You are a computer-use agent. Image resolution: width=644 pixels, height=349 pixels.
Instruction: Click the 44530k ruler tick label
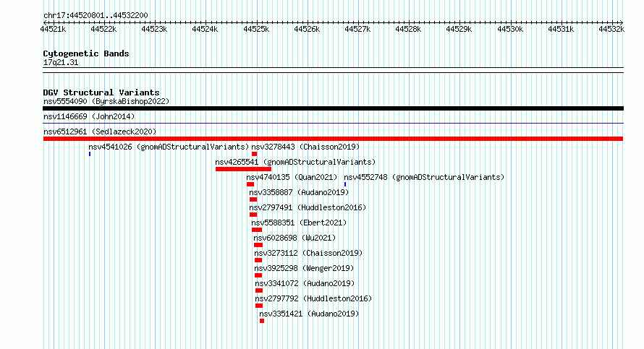[x=510, y=29]
